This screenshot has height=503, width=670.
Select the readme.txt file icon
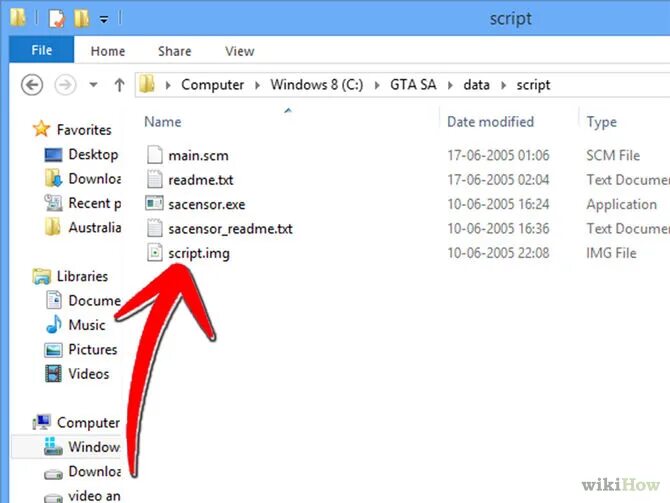(155, 179)
